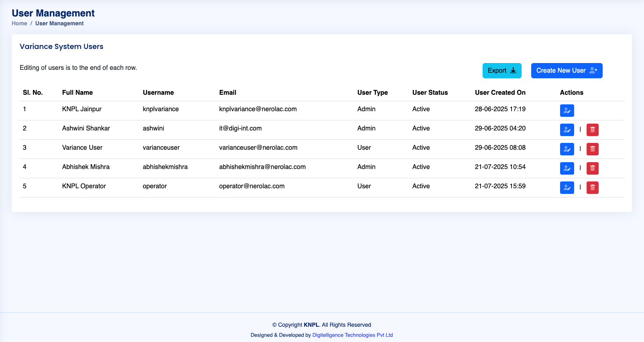This screenshot has height=342, width=644.
Task: Click username abhishekmishra
Action: 165,167
